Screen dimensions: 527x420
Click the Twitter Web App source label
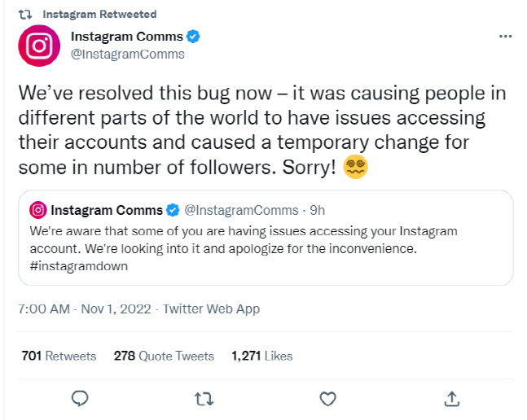coord(211,309)
